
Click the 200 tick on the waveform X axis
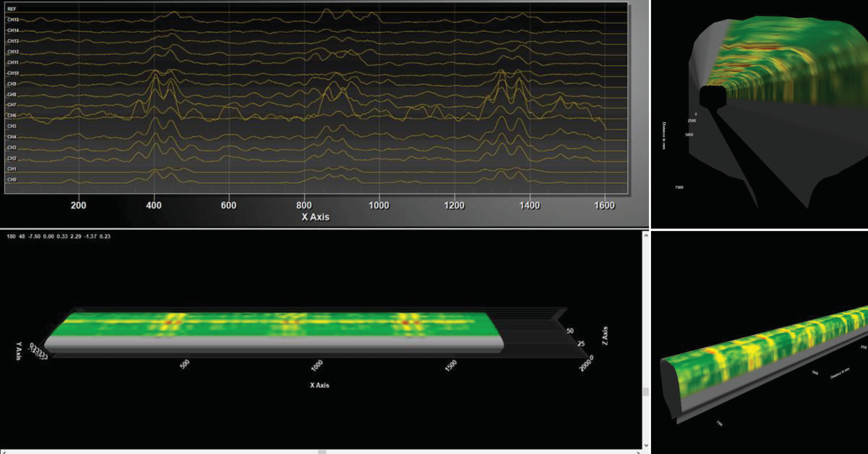(79, 205)
